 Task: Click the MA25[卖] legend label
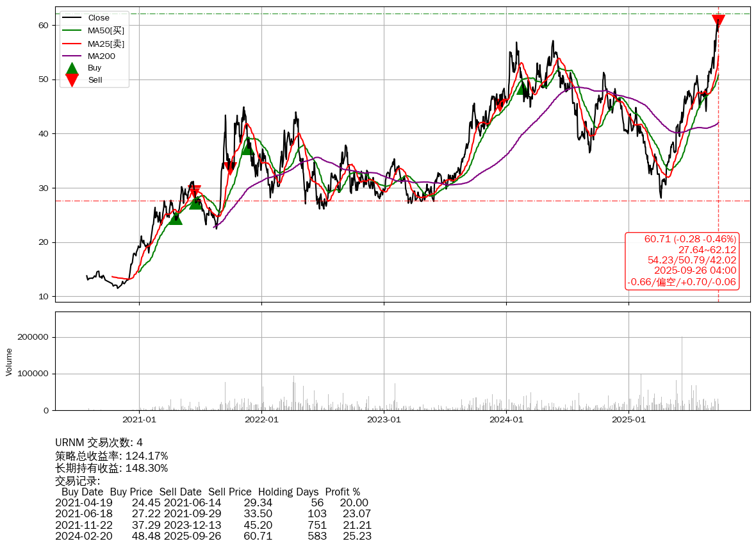click(106, 44)
